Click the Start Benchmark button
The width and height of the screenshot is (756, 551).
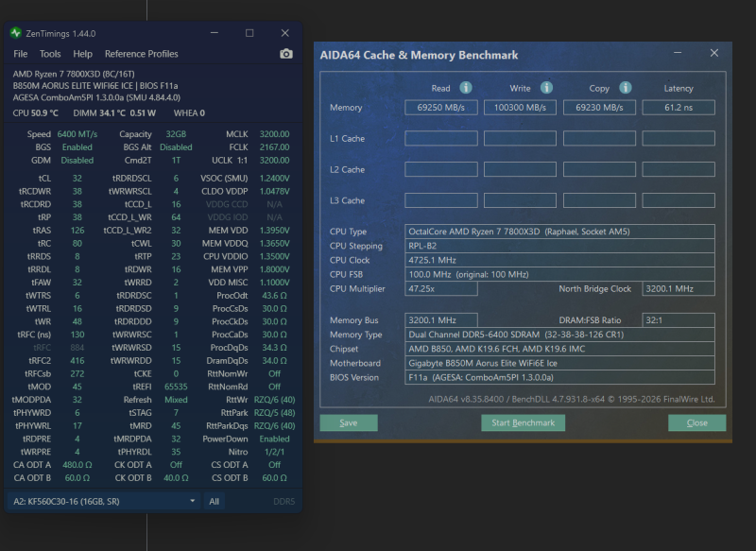524,422
